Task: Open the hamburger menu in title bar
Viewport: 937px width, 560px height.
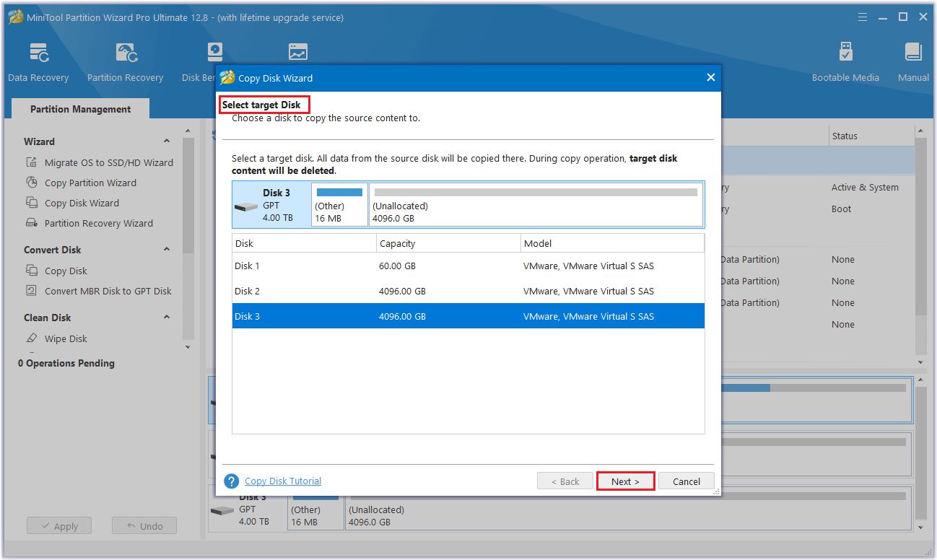Action: point(863,17)
